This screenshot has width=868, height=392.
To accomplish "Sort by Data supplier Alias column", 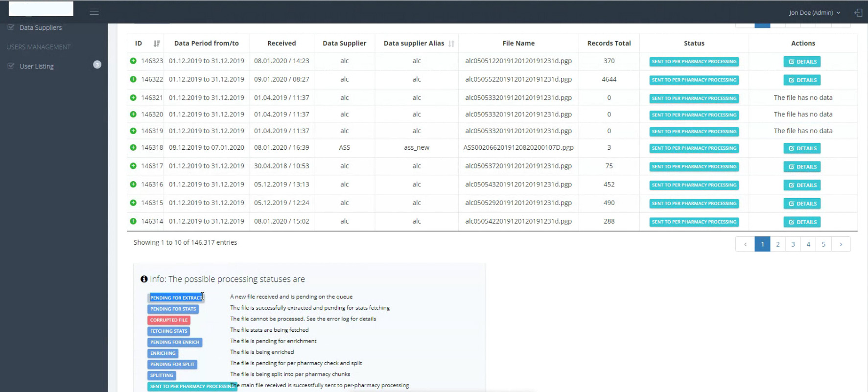I will pyautogui.click(x=451, y=44).
